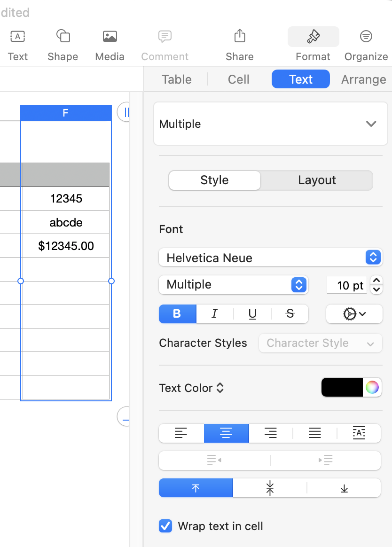Select the Text insertion tool in the toolbar
This screenshot has width=392, height=547.
click(x=17, y=42)
